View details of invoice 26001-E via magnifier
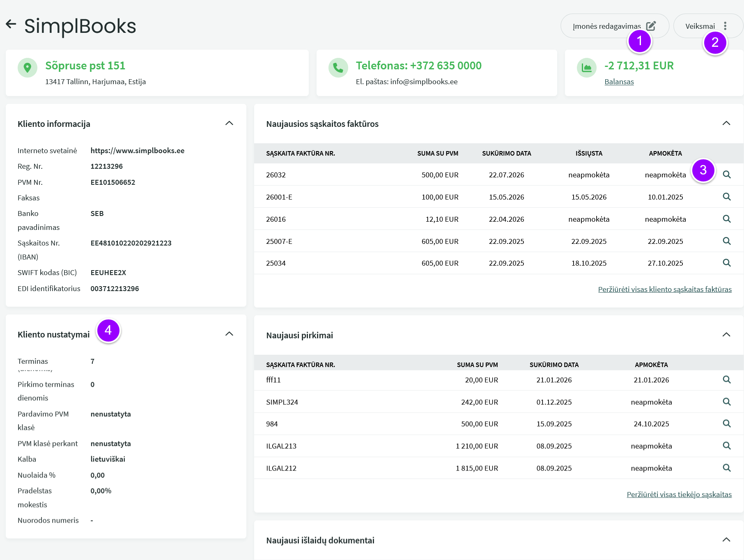Image resolution: width=744 pixels, height=560 pixels. (x=726, y=197)
